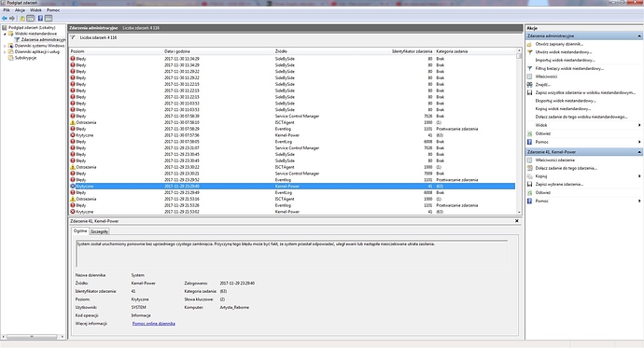Select 'Zdarzenia administracyjne' in the tree
The height and width of the screenshot is (348, 644).
point(43,40)
